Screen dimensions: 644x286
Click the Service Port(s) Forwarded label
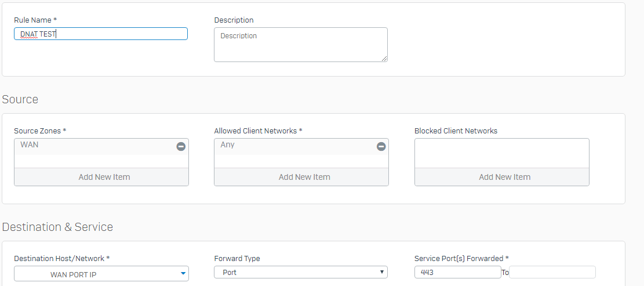tap(461, 259)
